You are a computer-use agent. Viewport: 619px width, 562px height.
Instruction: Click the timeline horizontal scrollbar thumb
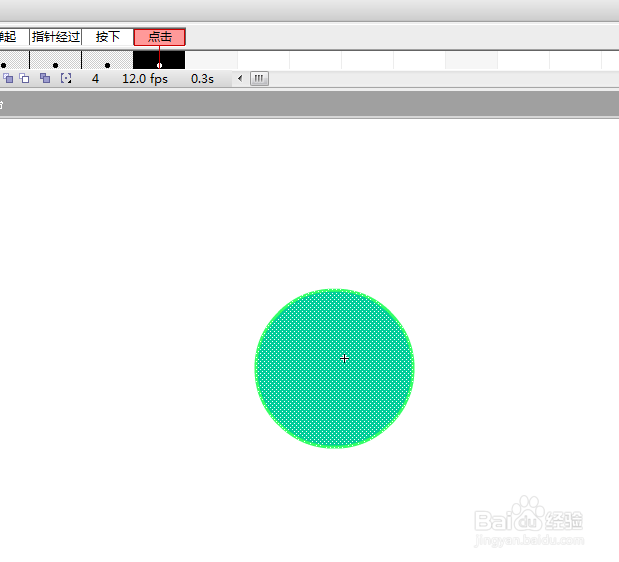coord(259,78)
